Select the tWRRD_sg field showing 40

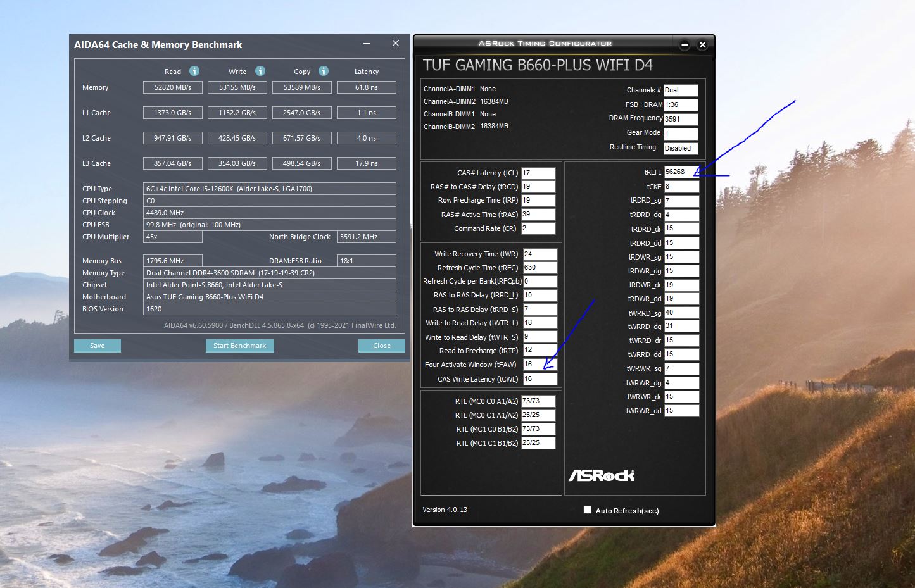pyautogui.click(x=682, y=313)
